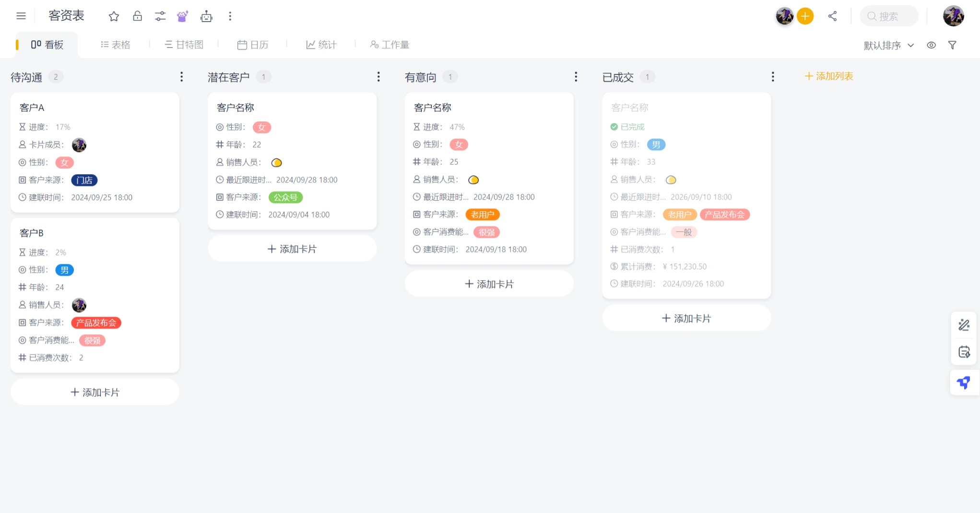Switch to the 表格 tab
980x513 pixels.
pyautogui.click(x=116, y=45)
